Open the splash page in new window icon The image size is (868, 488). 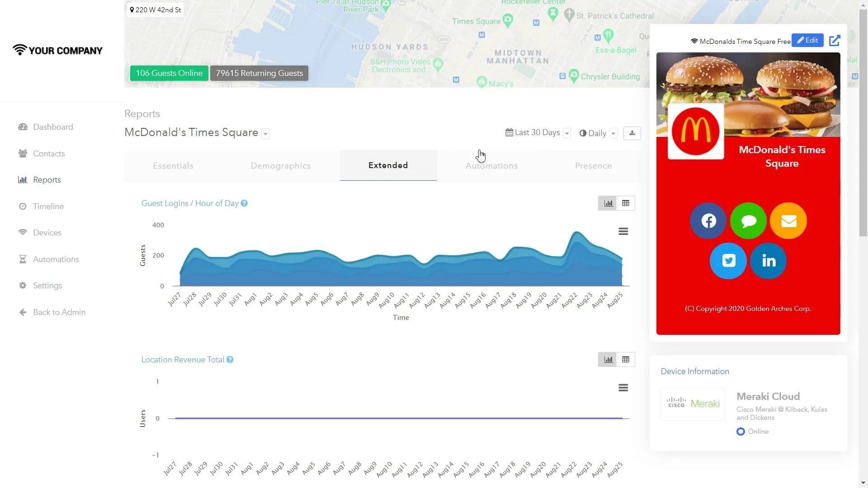point(834,40)
